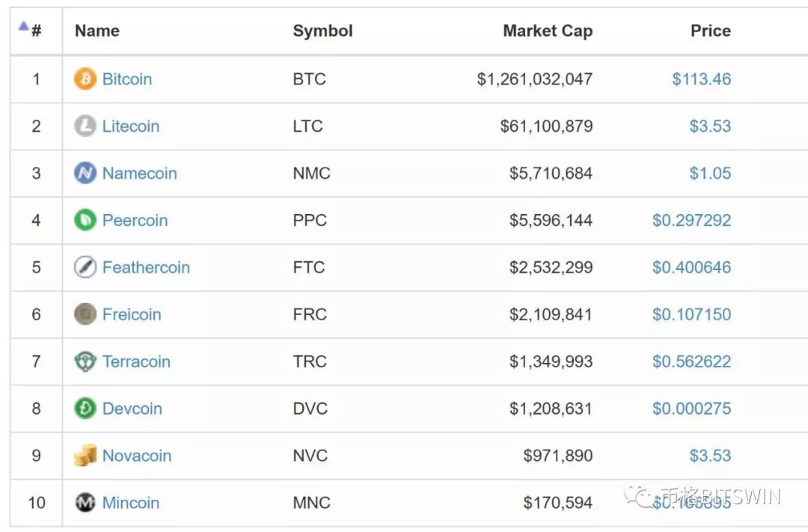Click the Freicoin brown logo icon
The width and height of the screenshot is (808, 532).
tap(85, 314)
